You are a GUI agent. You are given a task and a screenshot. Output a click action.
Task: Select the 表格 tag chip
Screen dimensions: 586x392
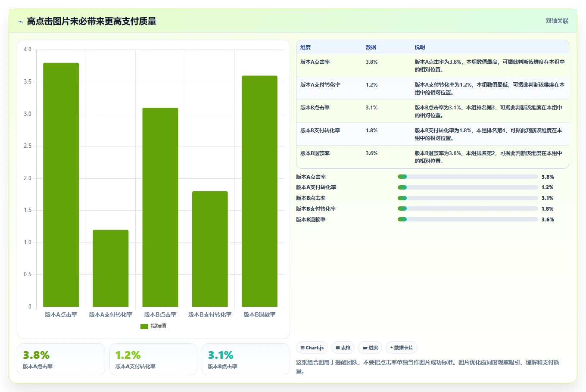343,348
